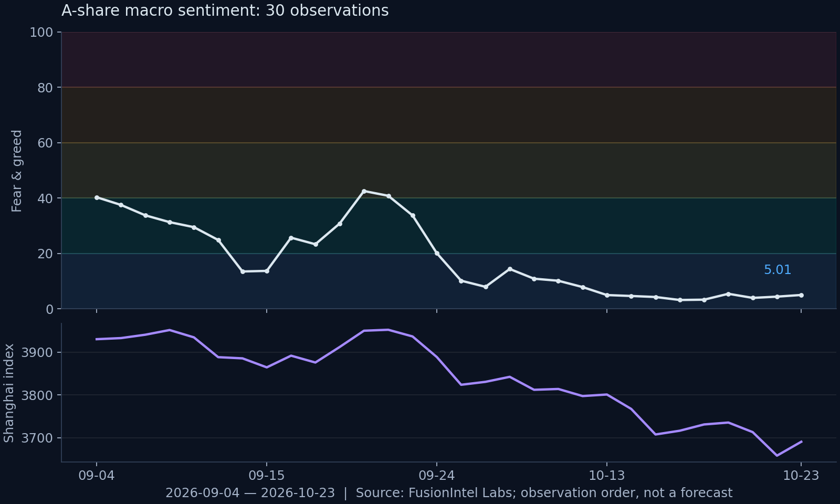This screenshot has width=840, height=504.
Task: Click the 10-23 x-axis date label
Action: point(801,476)
